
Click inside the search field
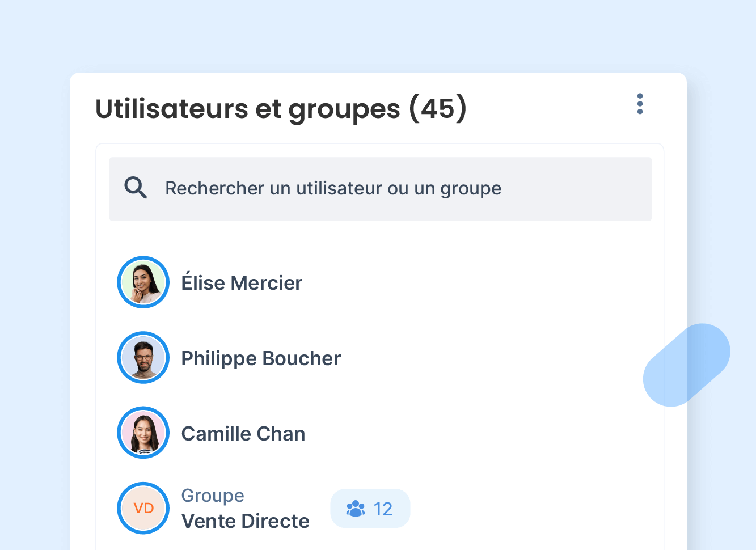point(380,189)
